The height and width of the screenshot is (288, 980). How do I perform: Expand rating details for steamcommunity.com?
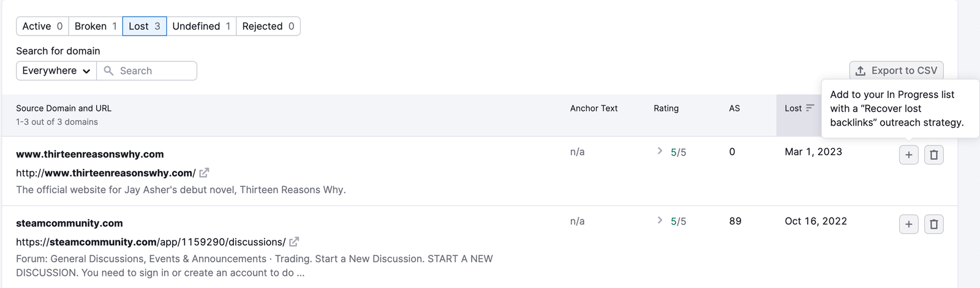[x=660, y=220]
